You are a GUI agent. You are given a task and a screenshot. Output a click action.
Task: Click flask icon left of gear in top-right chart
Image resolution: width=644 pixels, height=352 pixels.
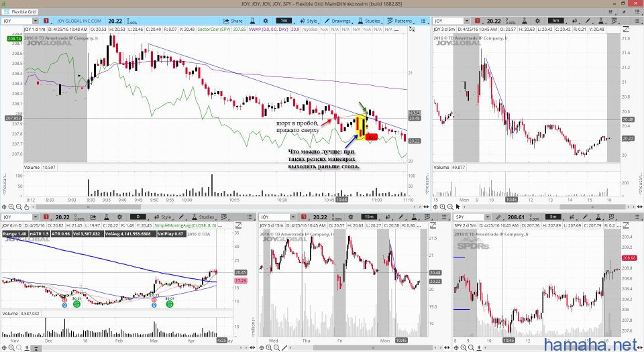[x=525, y=21]
